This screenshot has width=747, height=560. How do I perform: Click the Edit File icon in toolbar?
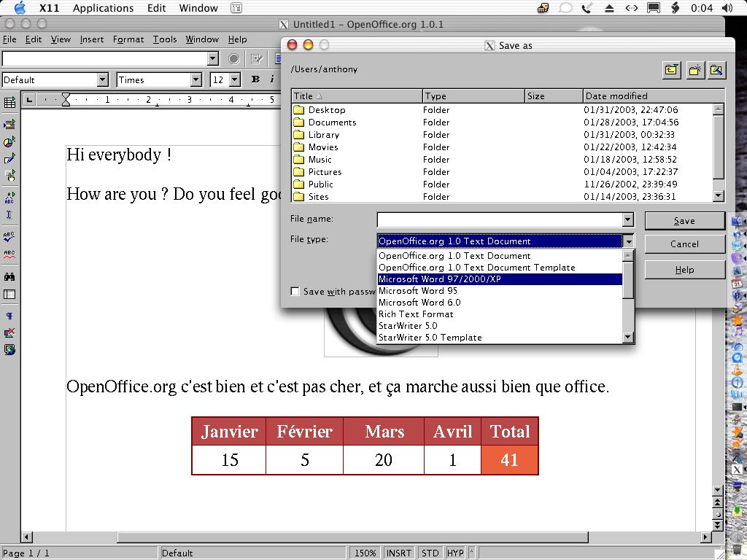click(257, 58)
